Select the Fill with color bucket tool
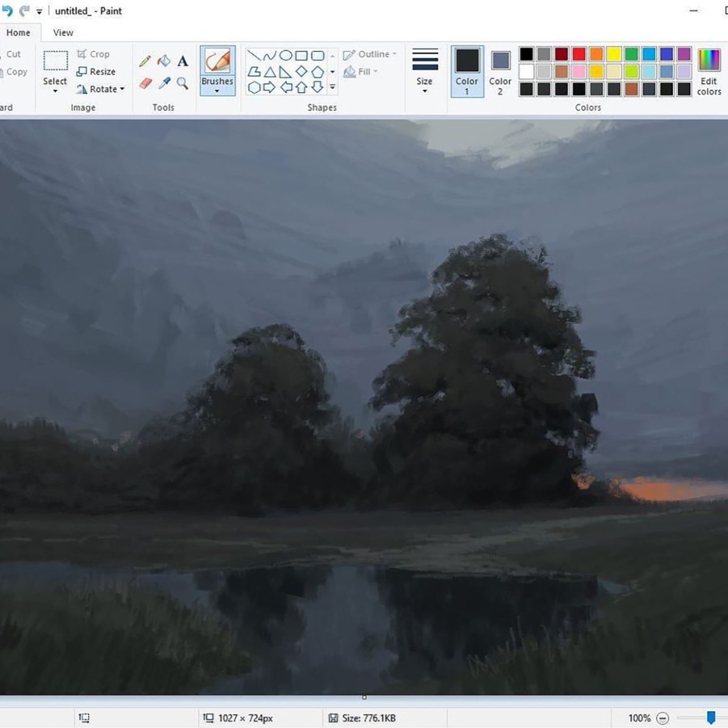This screenshot has height=728, width=728. [x=164, y=61]
